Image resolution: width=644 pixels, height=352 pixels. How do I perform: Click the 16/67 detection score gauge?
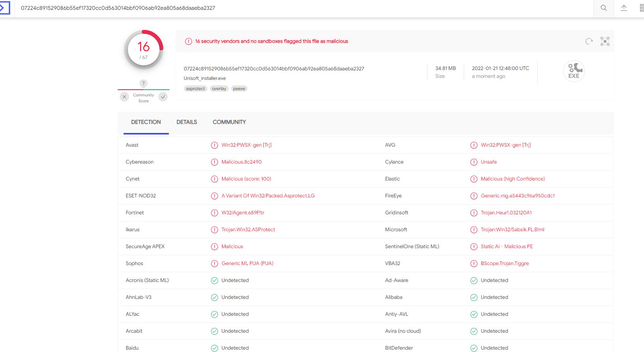click(144, 50)
